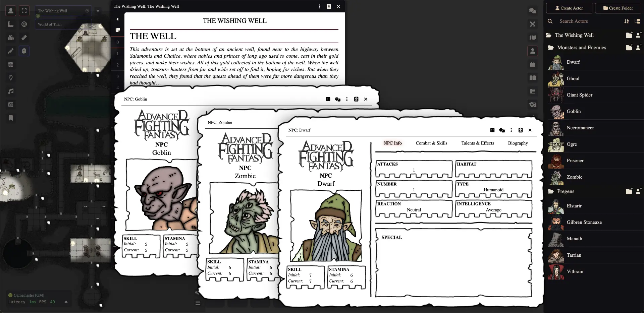Open the Biography tab on Dwarf sheet
The height and width of the screenshot is (313, 644).
coord(518,143)
